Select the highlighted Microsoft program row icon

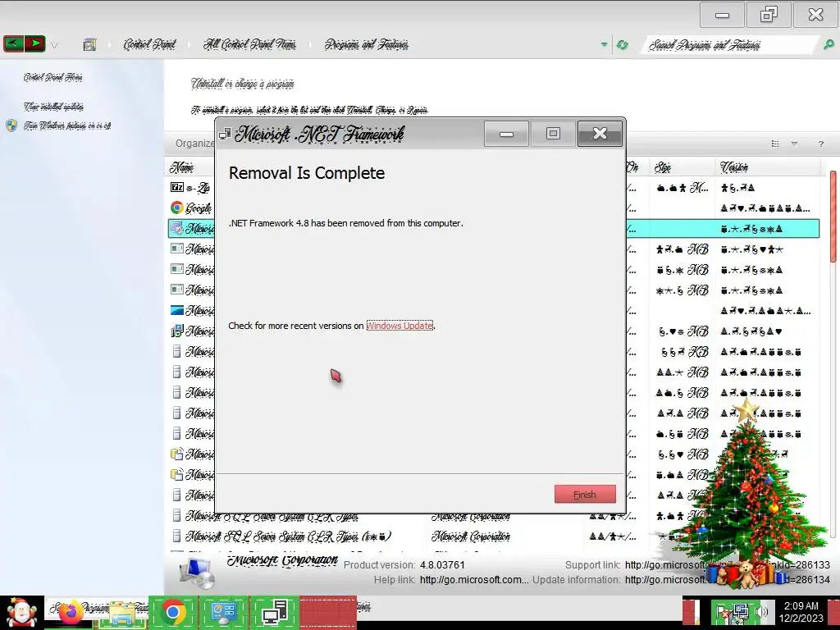[x=177, y=228]
